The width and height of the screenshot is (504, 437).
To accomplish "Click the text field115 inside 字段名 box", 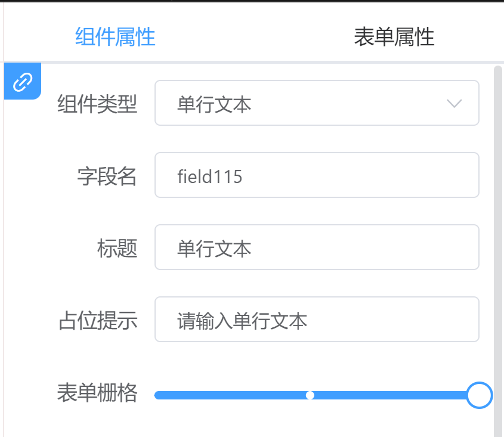I will [x=209, y=176].
